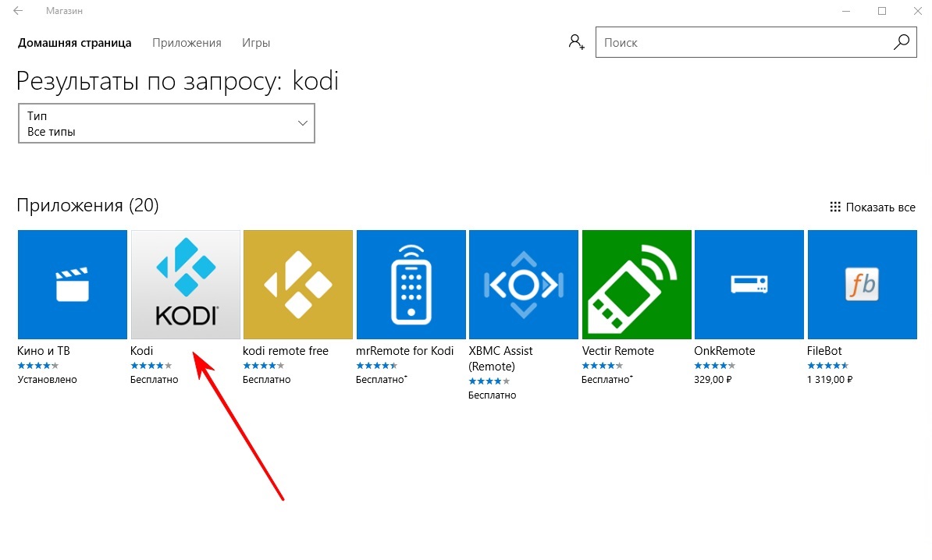Viewport: 932px width, 560px height.
Task: Click the Vectir Remote title
Action: click(x=617, y=351)
